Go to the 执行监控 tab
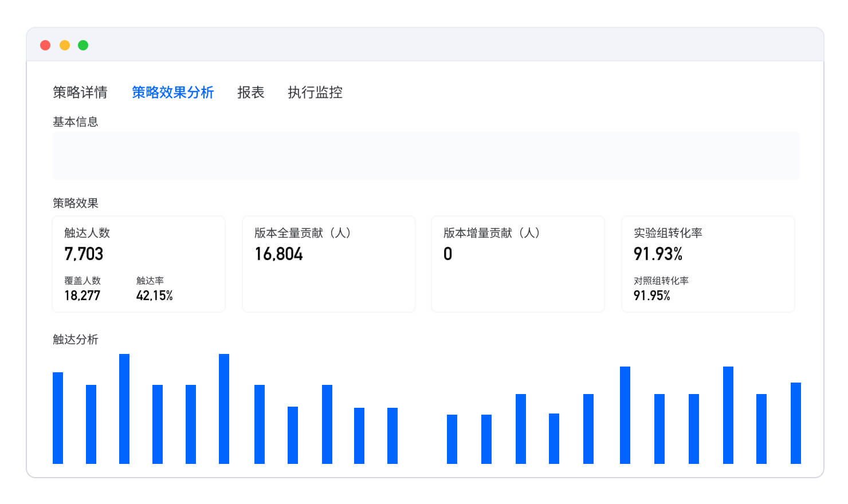 315,92
